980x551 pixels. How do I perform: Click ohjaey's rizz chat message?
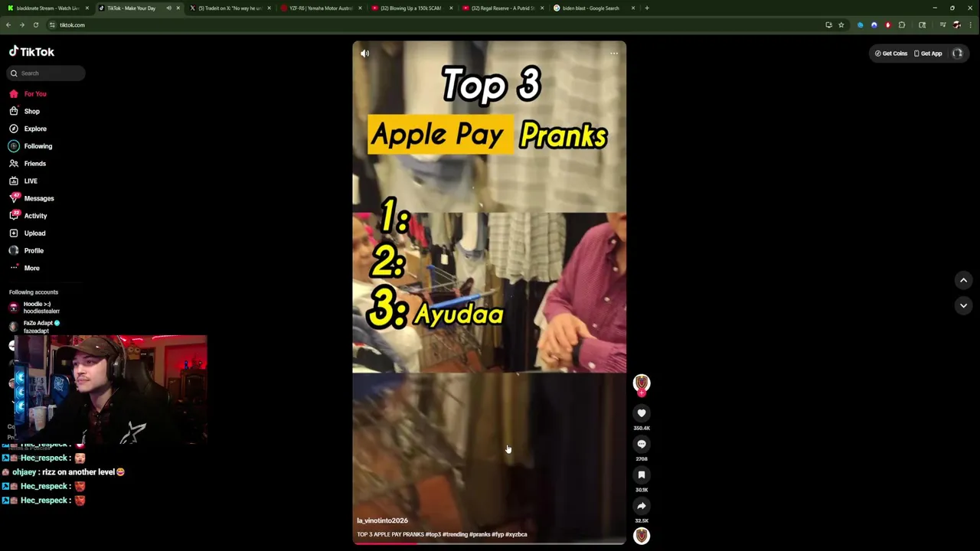click(x=64, y=472)
